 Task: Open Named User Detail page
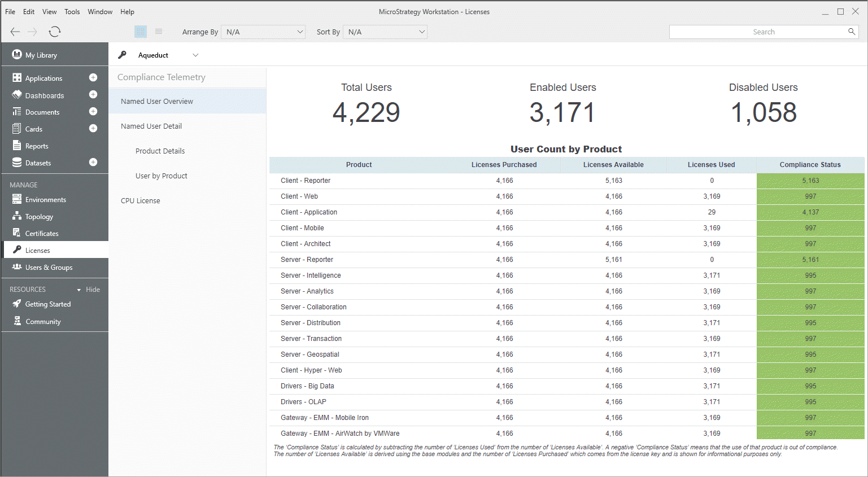pos(151,126)
